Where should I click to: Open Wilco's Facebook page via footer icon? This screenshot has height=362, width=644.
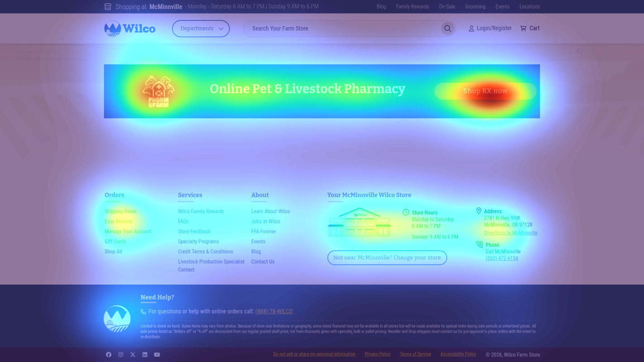(x=108, y=354)
